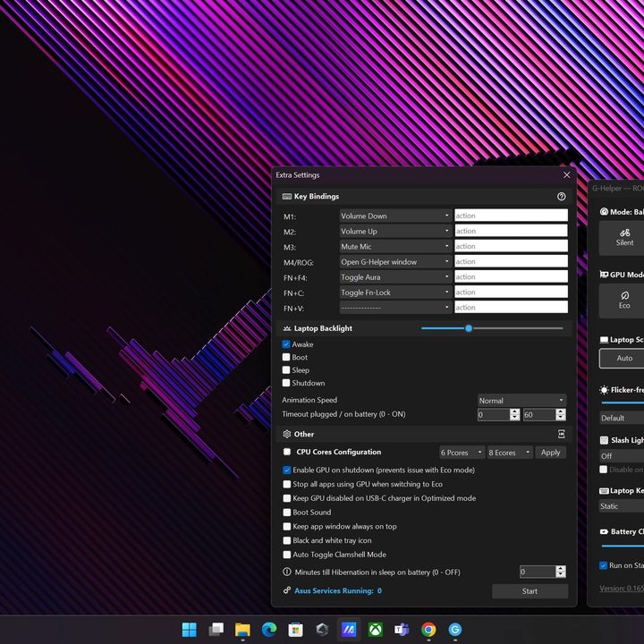Image resolution: width=644 pixels, height=644 pixels.
Task: Increase the hibernation minutes stepper
Action: pyautogui.click(x=561, y=569)
